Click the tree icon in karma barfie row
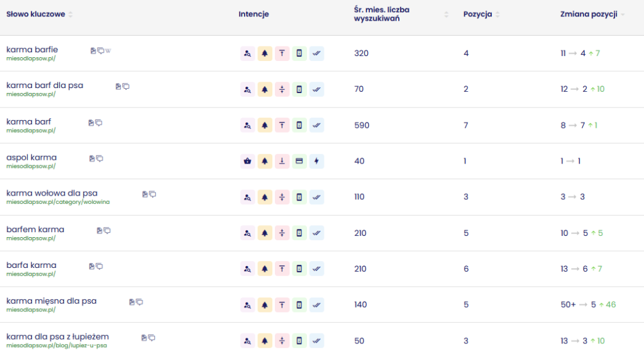Viewport: 644px width, 356px height. [x=265, y=53]
